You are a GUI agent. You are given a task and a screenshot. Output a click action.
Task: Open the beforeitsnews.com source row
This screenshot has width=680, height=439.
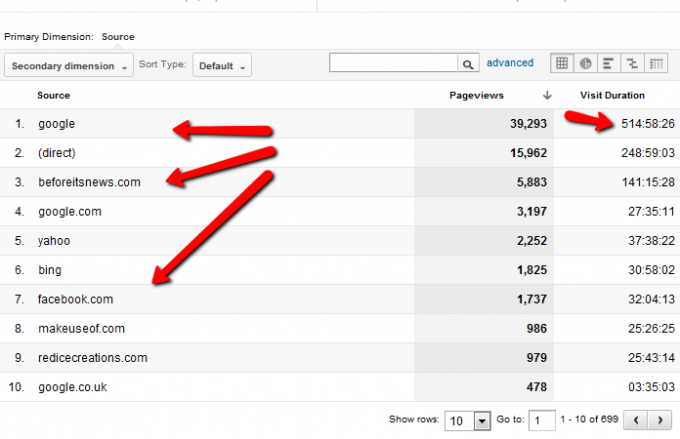(x=89, y=182)
